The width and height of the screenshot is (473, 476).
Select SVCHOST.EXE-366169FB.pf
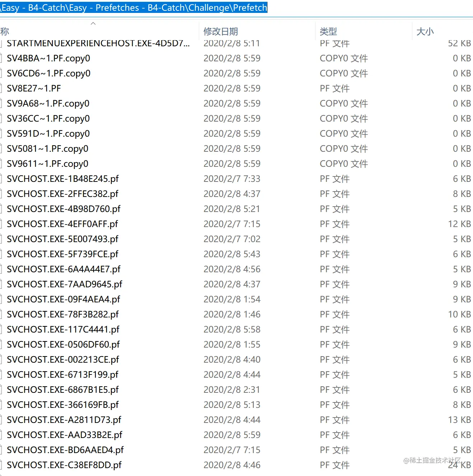click(x=63, y=405)
